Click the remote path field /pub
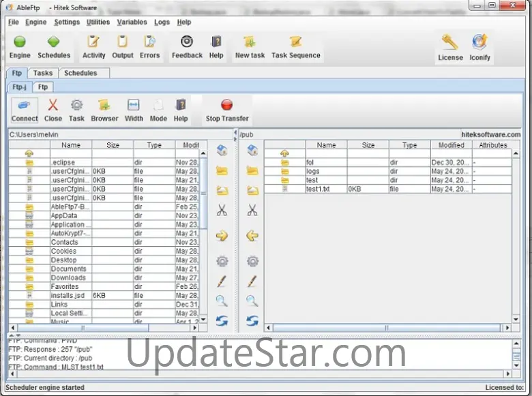Screen dimensions: 532x396 [x=349, y=134]
